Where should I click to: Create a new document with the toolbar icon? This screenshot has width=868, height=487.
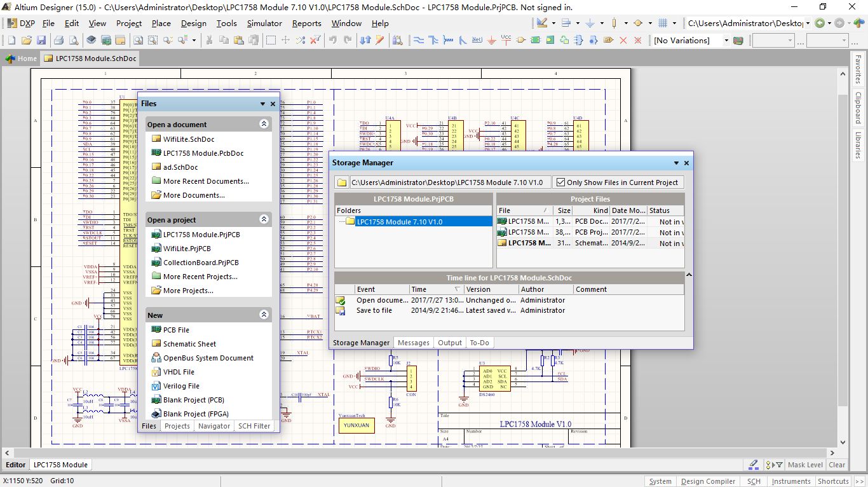coord(11,40)
